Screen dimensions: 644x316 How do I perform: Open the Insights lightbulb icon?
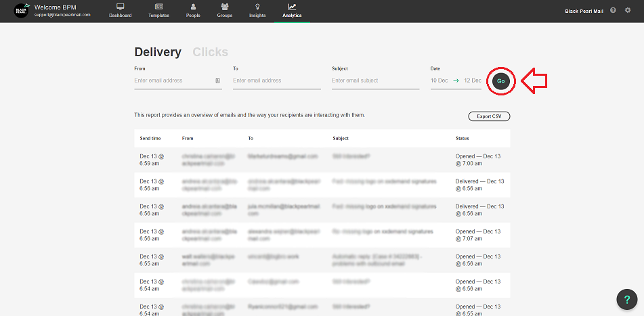[257, 7]
